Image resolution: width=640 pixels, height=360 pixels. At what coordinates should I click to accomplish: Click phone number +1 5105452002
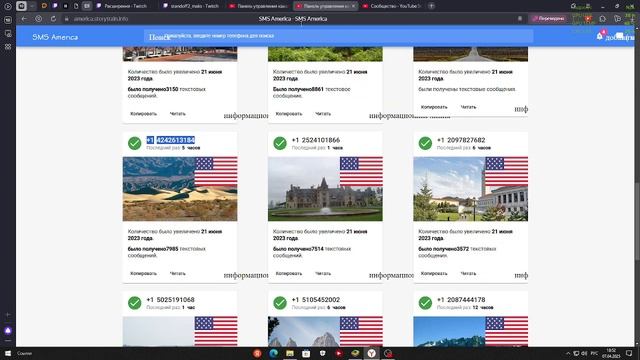click(x=316, y=300)
